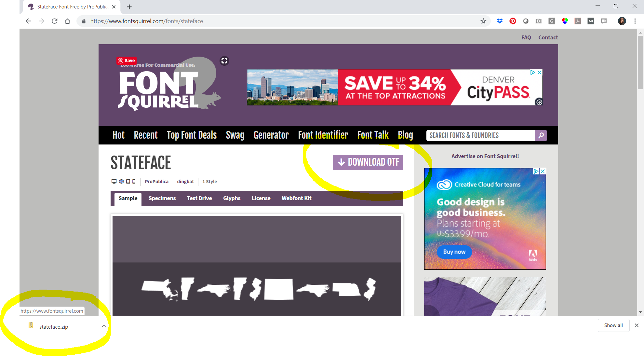This screenshot has width=644, height=356.
Task: Select the desktop license icon
Action: point(114,181)
